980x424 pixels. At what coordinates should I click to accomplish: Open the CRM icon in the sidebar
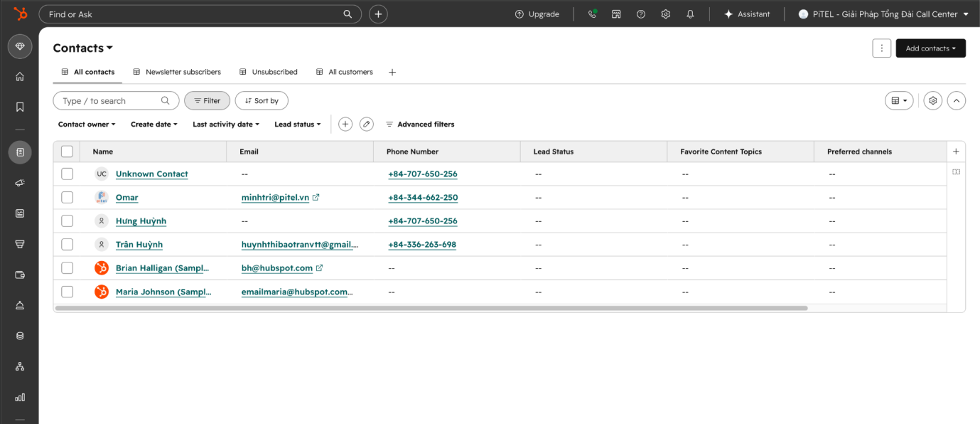20,152
